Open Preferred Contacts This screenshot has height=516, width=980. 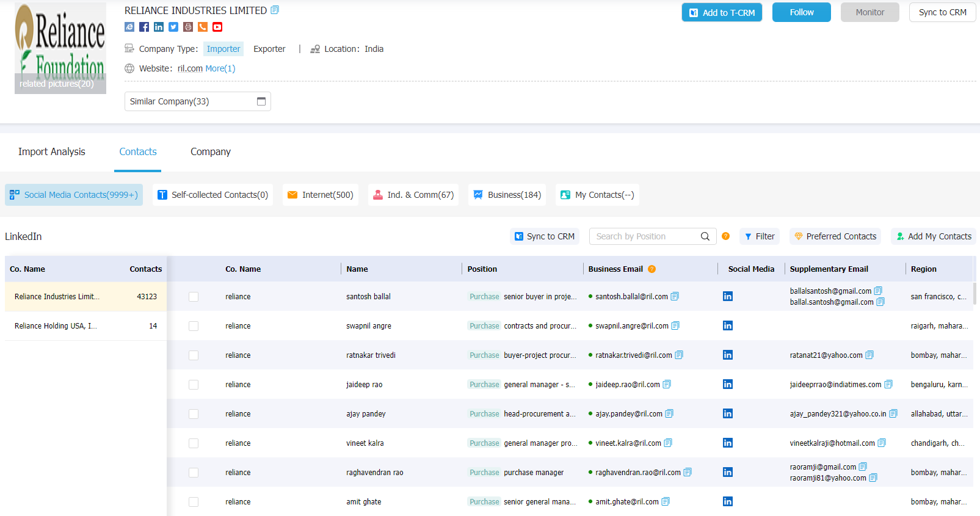pos(835,236)
